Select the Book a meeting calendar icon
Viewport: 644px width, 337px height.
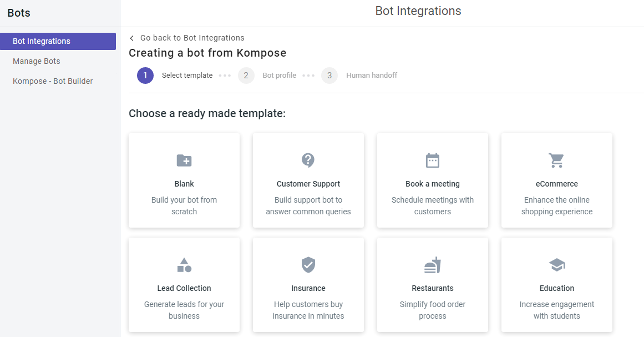[x=433, y=160]
